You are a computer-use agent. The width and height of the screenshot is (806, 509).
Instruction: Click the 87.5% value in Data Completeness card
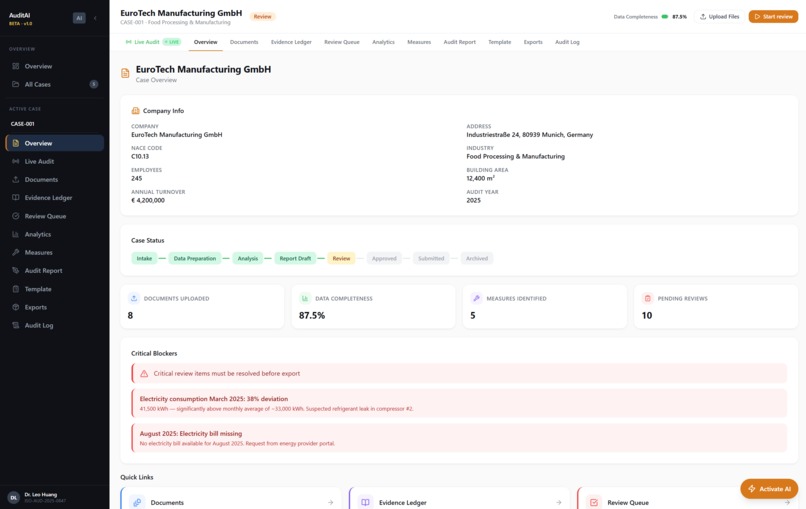tap(312, 315)
